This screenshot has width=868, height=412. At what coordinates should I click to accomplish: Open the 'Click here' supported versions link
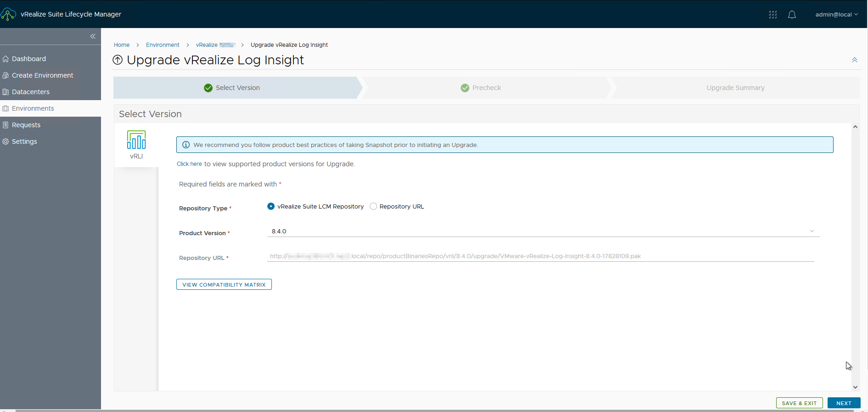tap(189, 164)
